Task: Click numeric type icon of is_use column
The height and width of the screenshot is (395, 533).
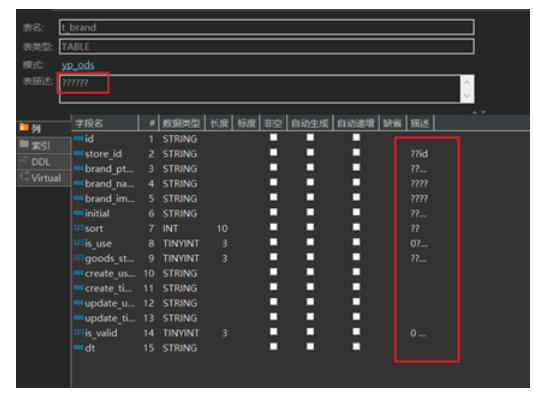Action: (79, 242)
